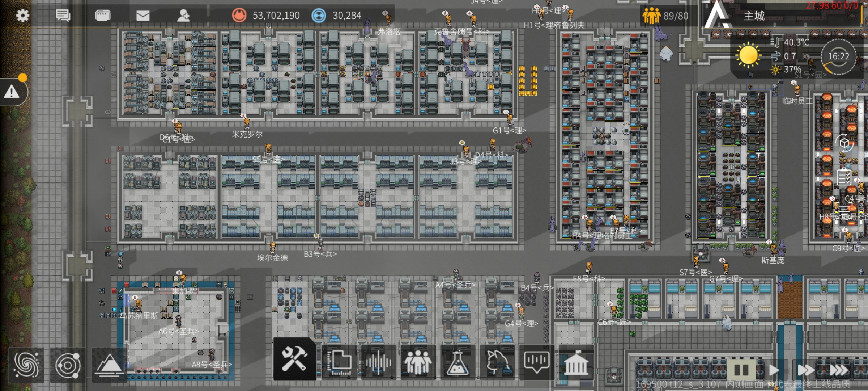Select colonist label C6号<匠>
Screen dimensions: 868x391
click(x=614, y=322)
